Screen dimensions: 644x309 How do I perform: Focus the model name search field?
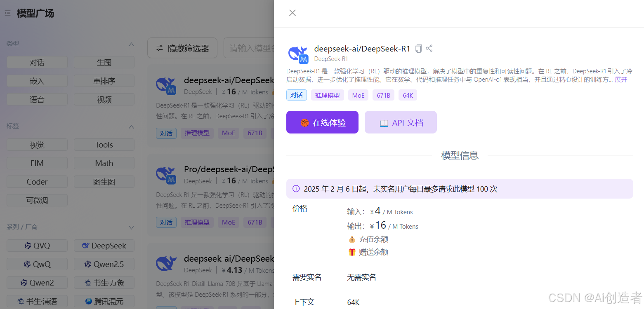pyautogui.click(x=249, y=48)
